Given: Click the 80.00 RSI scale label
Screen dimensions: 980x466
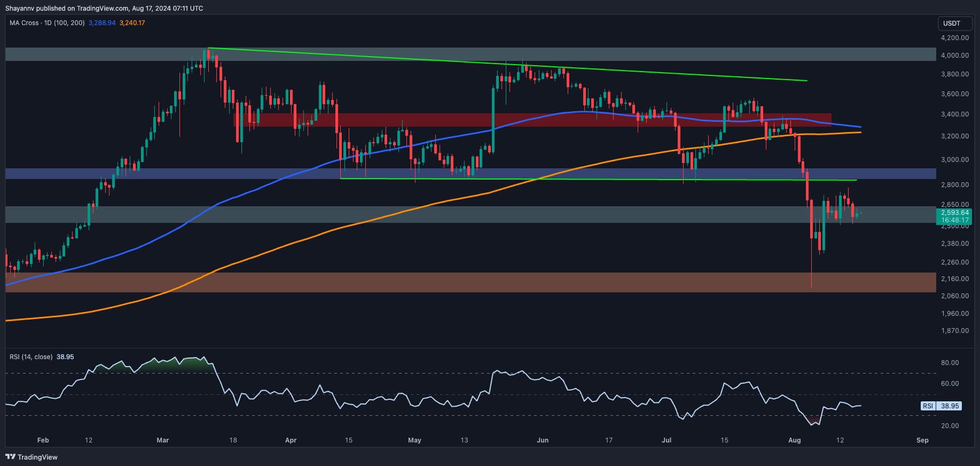Looking at the screenshot, I should pyautogui.click(x=950, y=363).
